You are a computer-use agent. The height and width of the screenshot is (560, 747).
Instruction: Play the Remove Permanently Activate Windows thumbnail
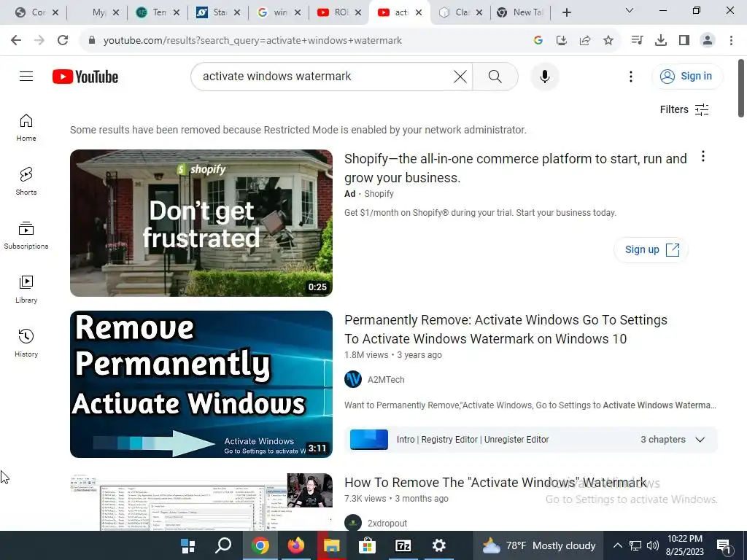pos(201,384)
